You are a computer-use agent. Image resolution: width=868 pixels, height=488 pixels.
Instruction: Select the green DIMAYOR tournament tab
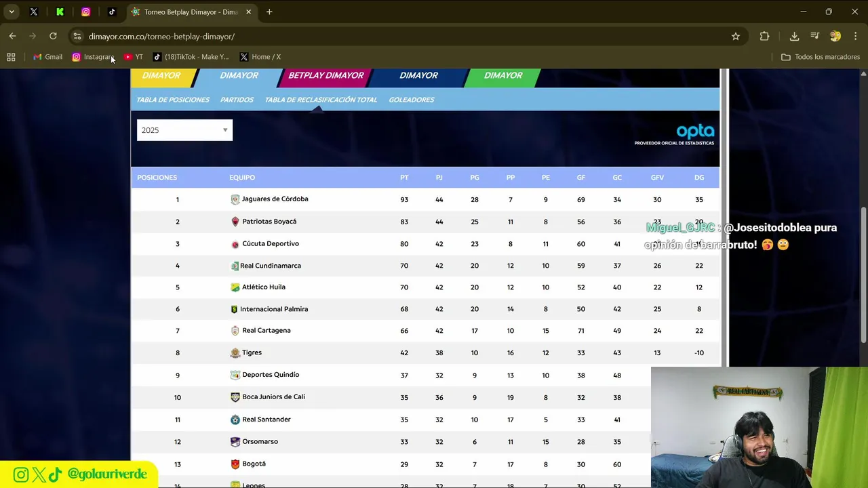[x=503, y=76]
